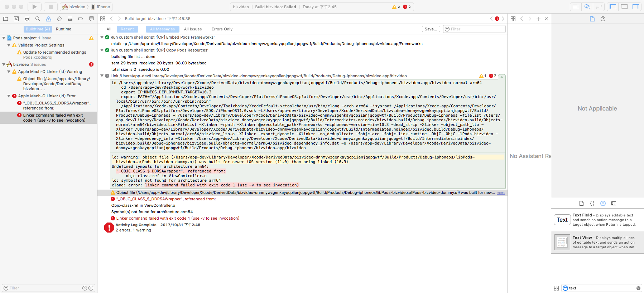
Task: Collapse the Link step transcript with the toggle button
Action: click(x=502, y=77)
